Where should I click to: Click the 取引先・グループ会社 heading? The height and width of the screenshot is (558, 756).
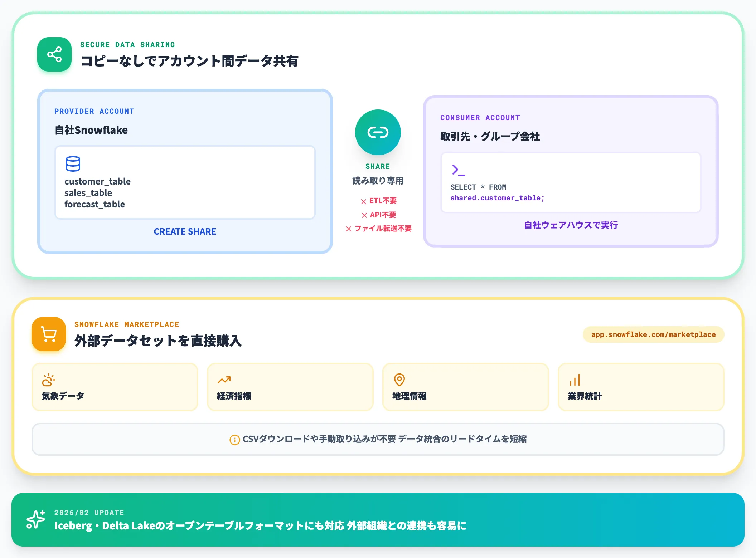coord(490,136)
